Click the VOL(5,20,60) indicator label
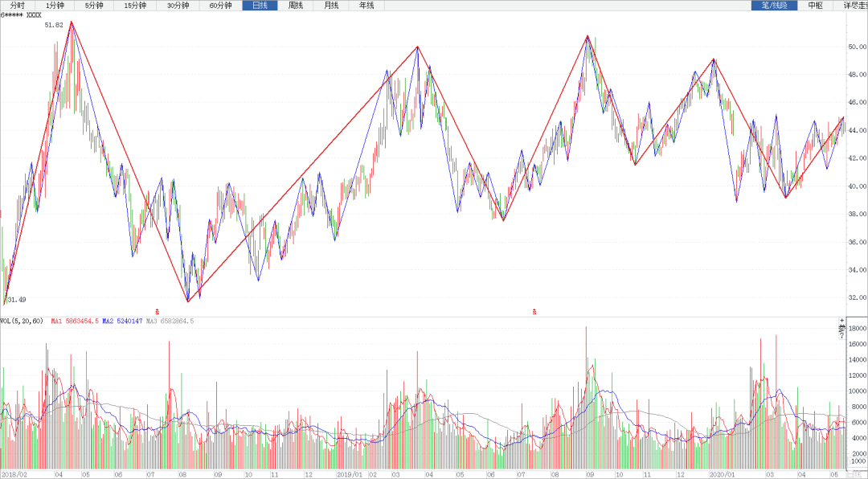Image resolution: width=868 pixels, height=479 pixels. click(23, 321)
